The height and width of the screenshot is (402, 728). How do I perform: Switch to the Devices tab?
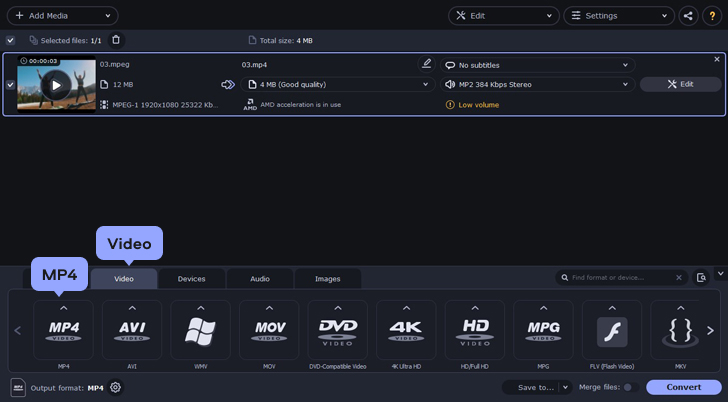click(x=191, y=279)
